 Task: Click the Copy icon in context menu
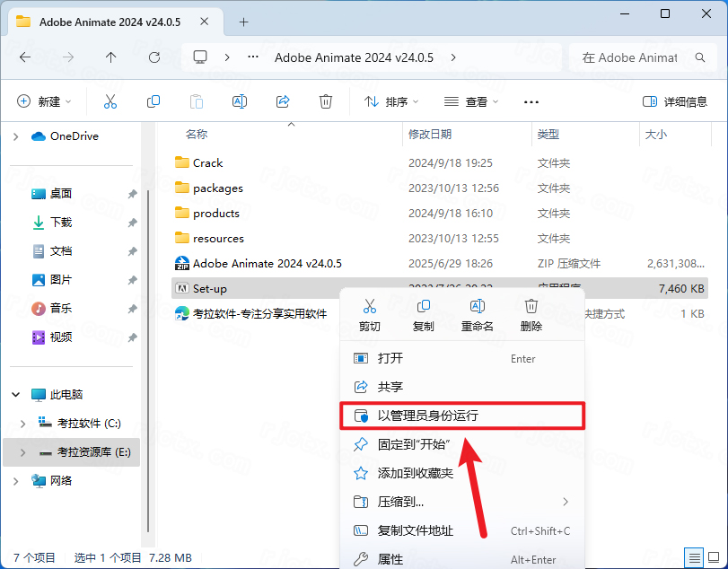tap(423, 308)
